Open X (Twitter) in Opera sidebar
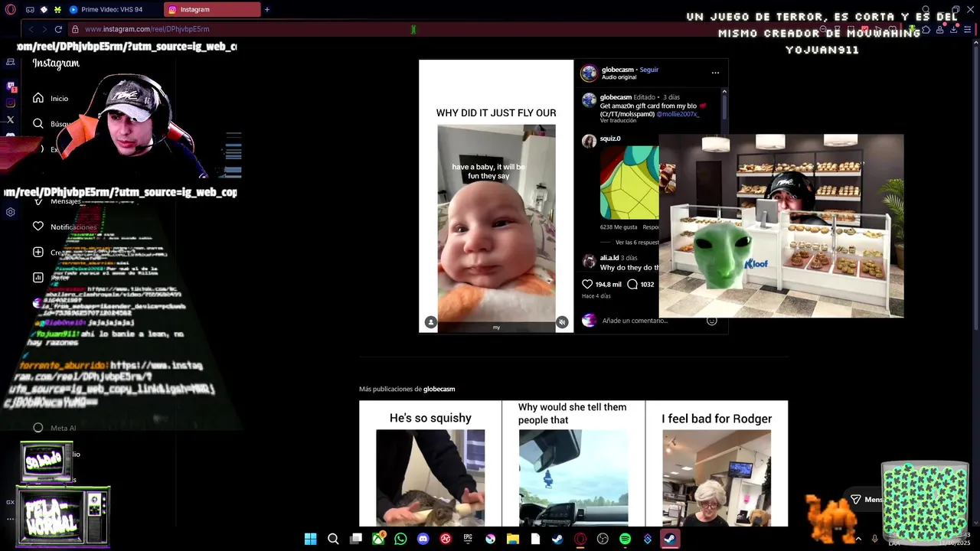The height and width of the screenshot is (551, 980). (x=11, y=119)
